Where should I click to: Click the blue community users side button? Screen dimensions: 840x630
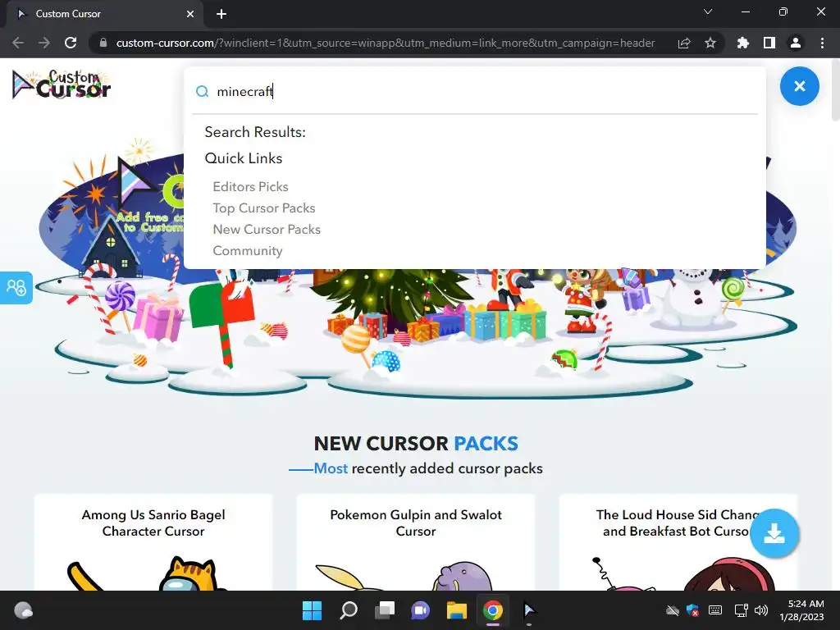coord(16,288)
